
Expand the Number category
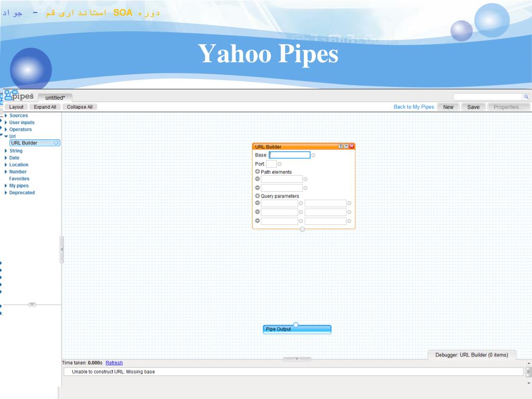(6, 171)
